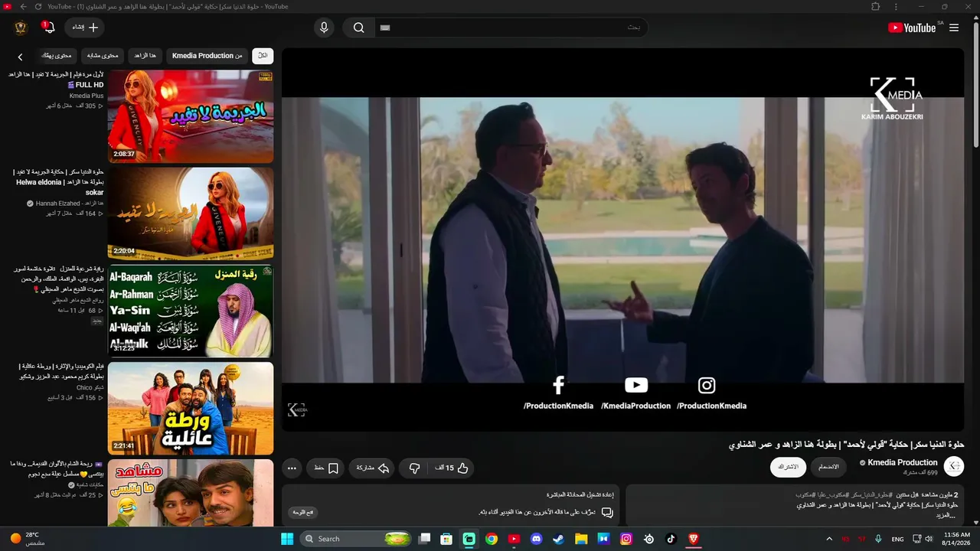980x551 pixels.
Task: Open Instagram from the taskbar
Action: tap(626, 539)
